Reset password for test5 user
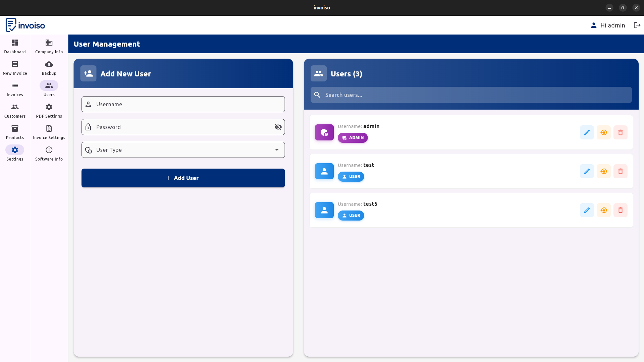This screenshot has width=644, height=362. (603, 210)
